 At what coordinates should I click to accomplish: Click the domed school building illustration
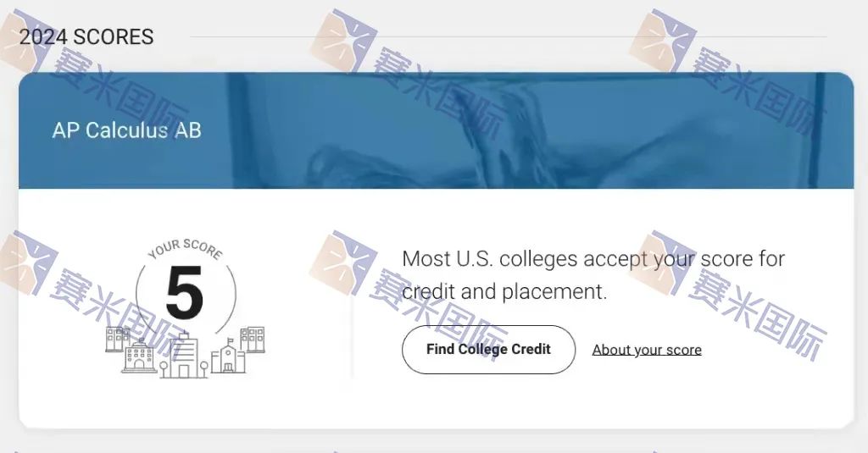pyautogui.click(x=139, y=356)
